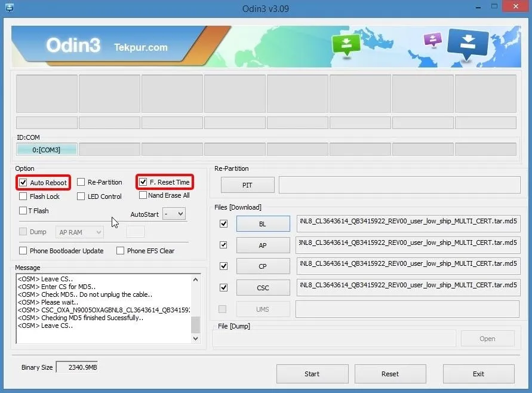
Task: Click the 'Please wait..' log line
Action: pos(48,302)
